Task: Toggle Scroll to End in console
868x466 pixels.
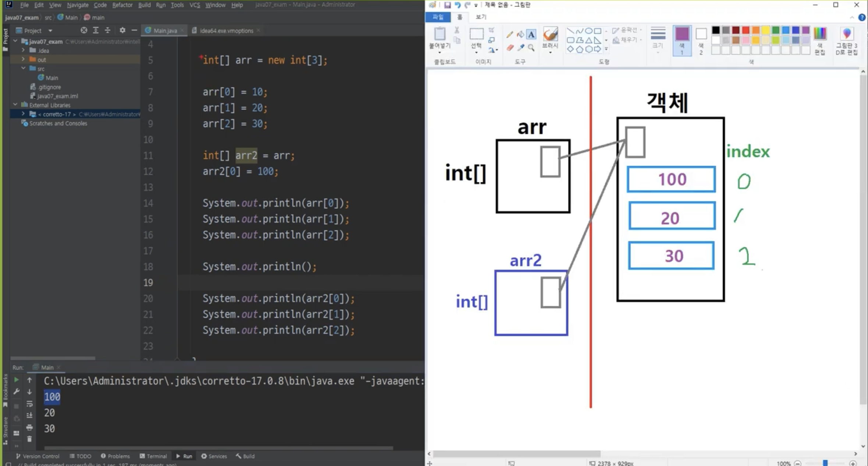Action: [x=29, y=416]
